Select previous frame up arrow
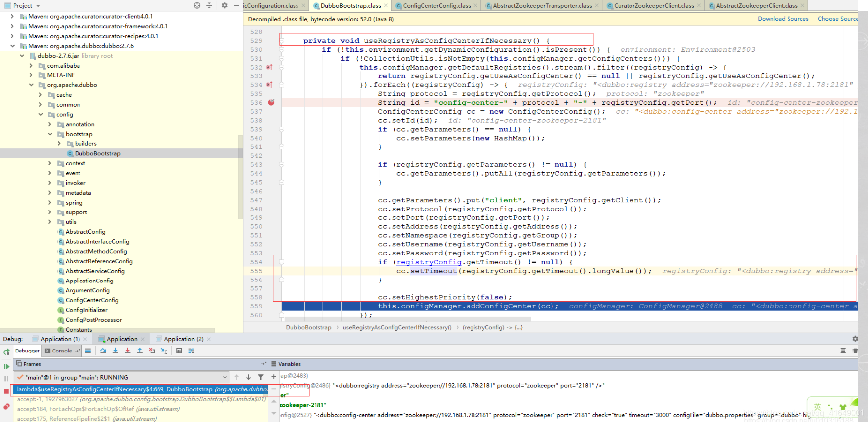The width and height of the screenshot is (868, 422). click(237, 377)
